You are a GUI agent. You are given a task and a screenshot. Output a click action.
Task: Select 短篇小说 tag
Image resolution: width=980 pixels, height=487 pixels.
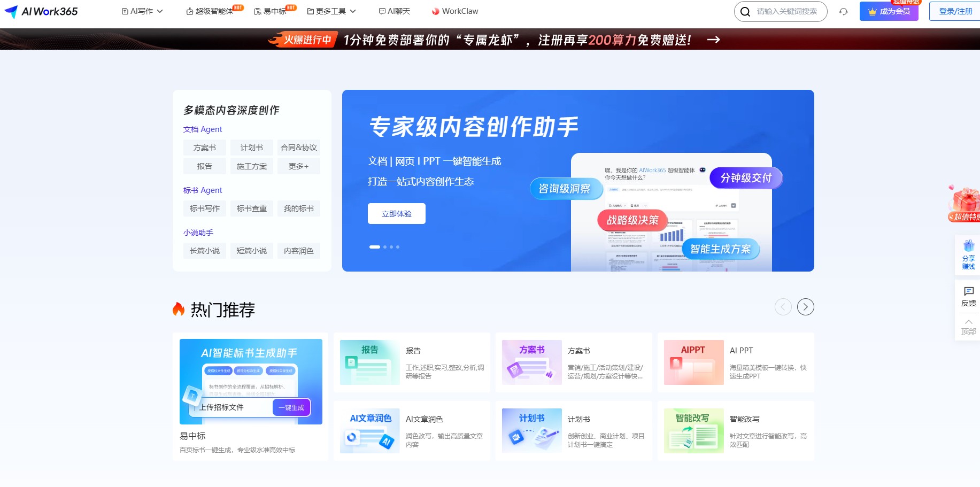tap(252, 251)
